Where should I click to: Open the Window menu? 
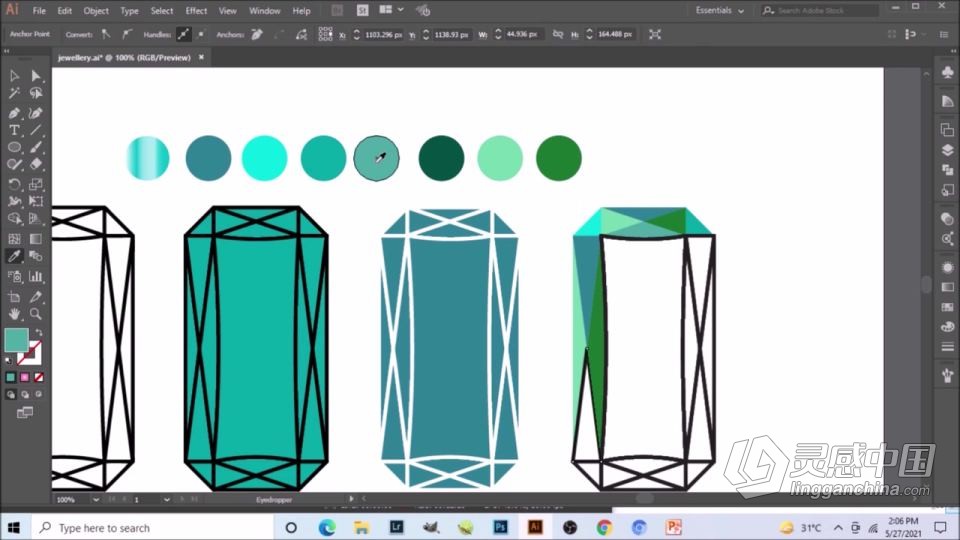pyautogui.click(x=264, y=10)
